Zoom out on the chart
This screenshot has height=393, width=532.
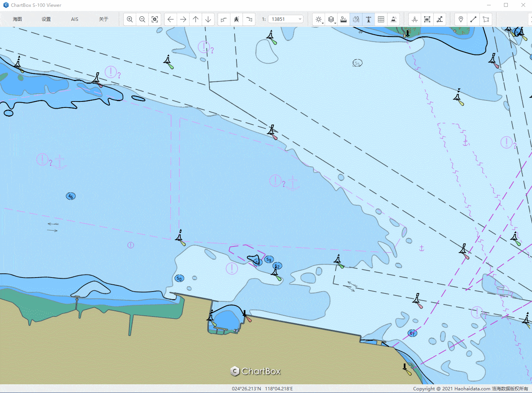pyautogui.click(x=142, y=19)
